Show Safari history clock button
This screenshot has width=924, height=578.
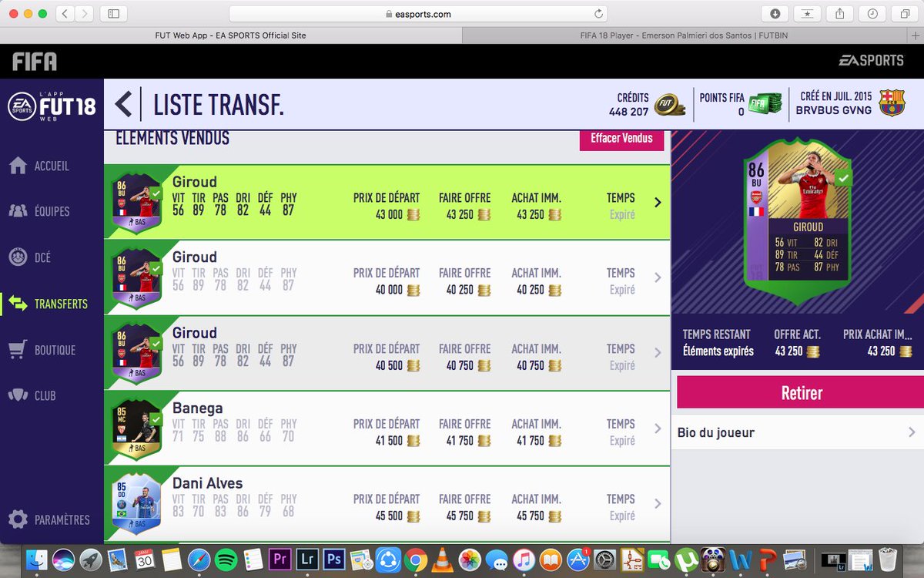(872, 14)
